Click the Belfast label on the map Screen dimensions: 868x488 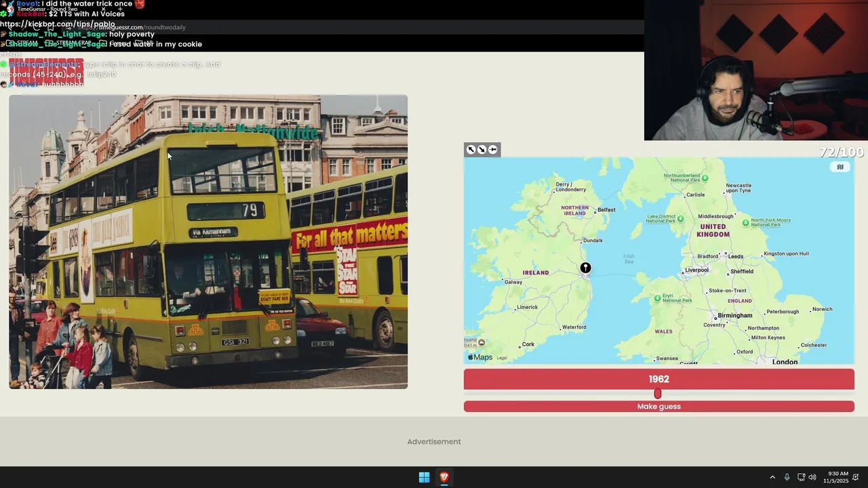point(606,209)
